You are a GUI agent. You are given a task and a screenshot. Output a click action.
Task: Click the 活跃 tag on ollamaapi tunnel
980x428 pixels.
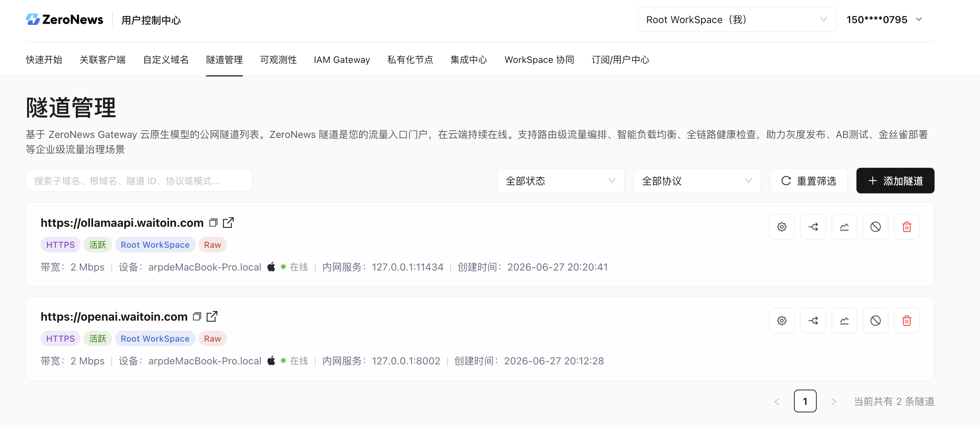[97, 245]
